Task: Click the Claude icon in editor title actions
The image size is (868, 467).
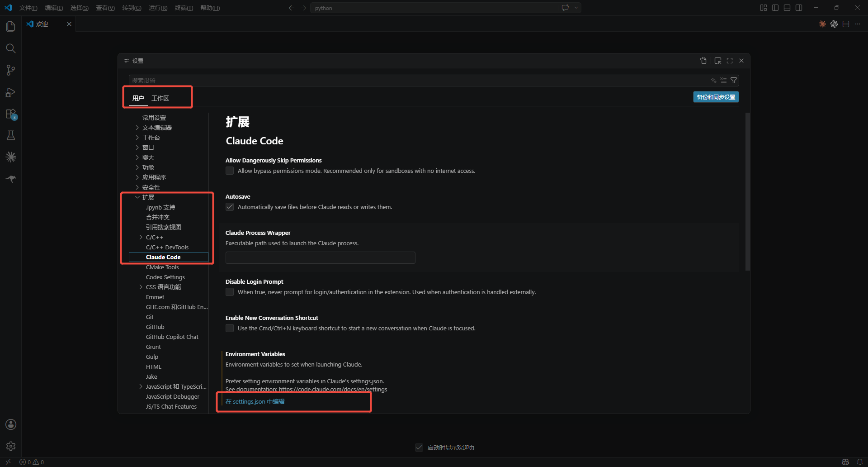Action: click(x=822, y=24)
